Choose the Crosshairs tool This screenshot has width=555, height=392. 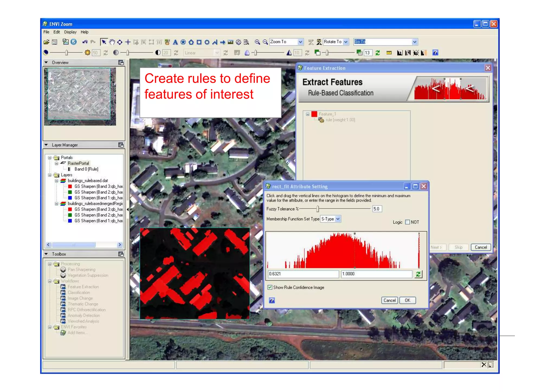tap(128, 42)
